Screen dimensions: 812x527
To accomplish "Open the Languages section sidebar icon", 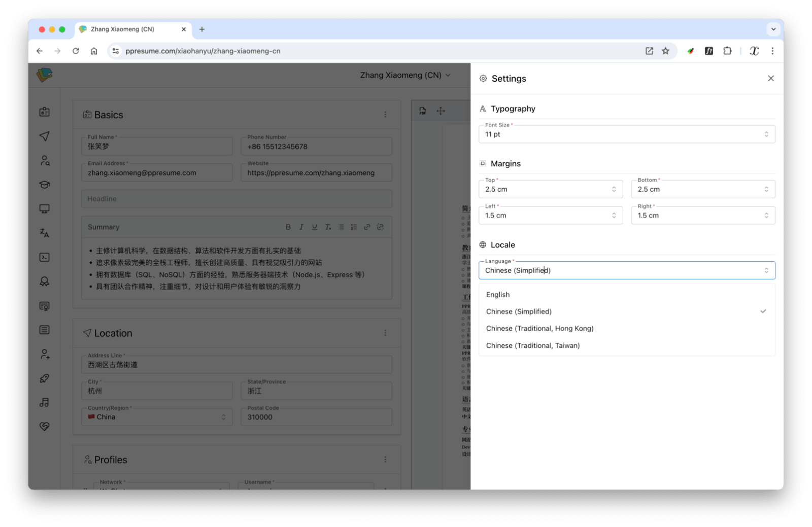I will pos(45,233).
